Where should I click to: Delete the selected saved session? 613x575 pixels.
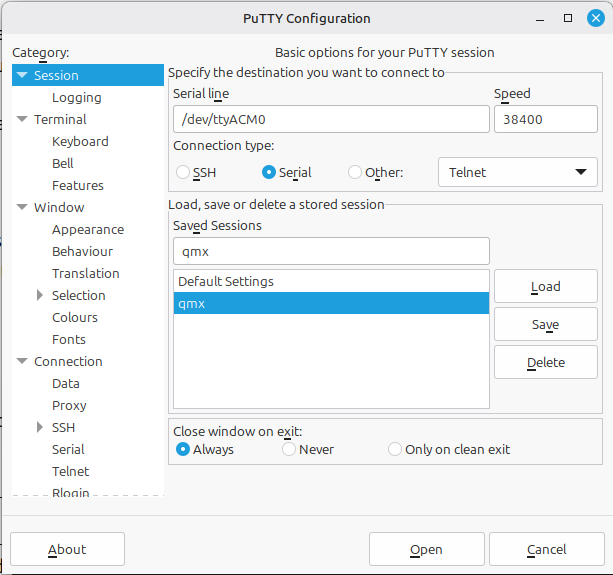click(545, 362)
